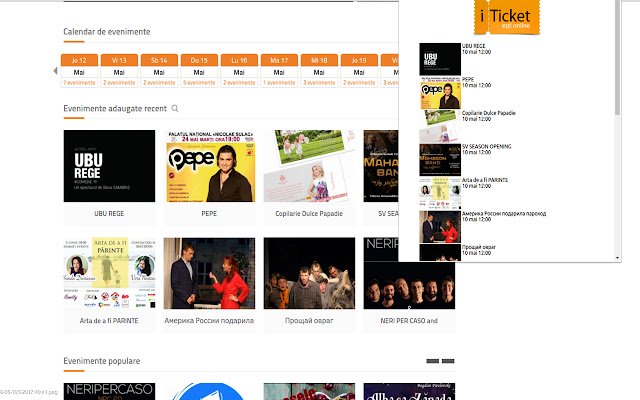Open the UBU REGE poster on main page
Screen dimensions: 640x400
tap(109, 166)
